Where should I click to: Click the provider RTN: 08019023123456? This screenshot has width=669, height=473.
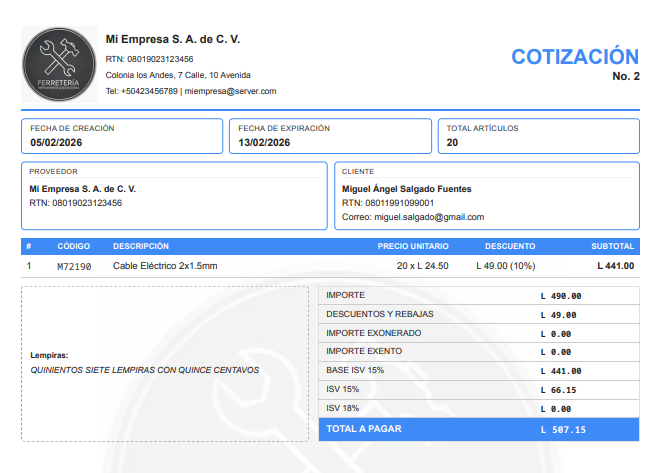click(76, 203)
